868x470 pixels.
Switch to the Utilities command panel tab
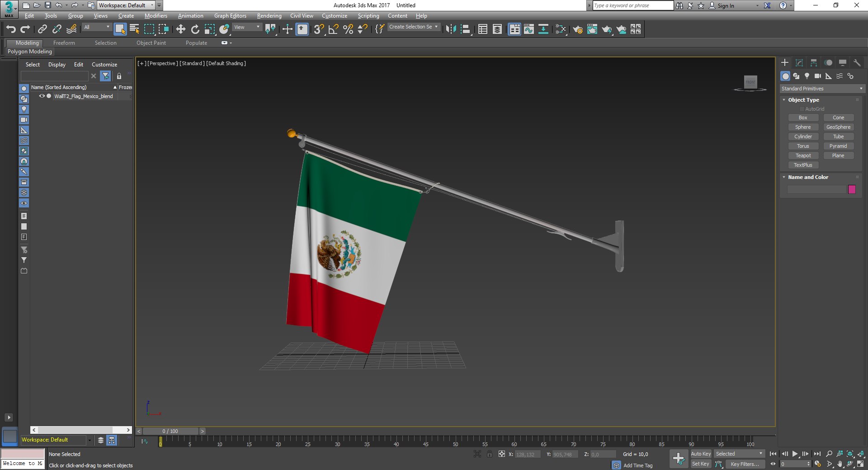(857, 63)
